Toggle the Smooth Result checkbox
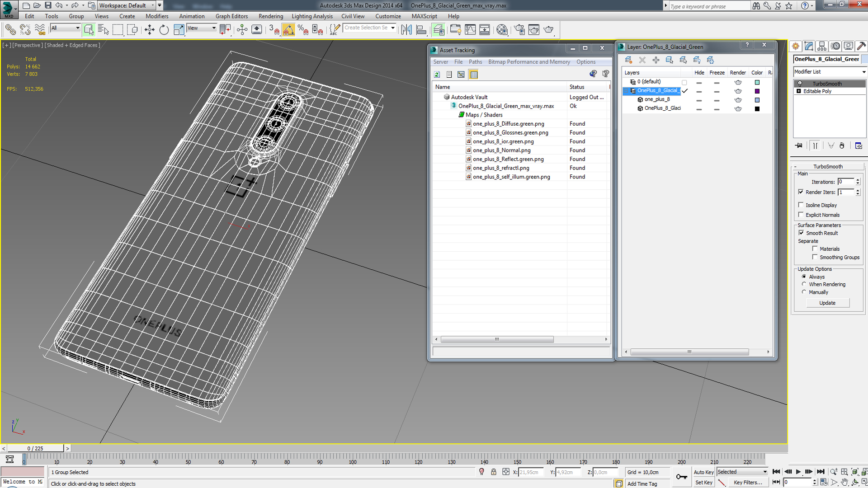Image resolution: width=868 pixels, height=488 pixels. (801, 233)
